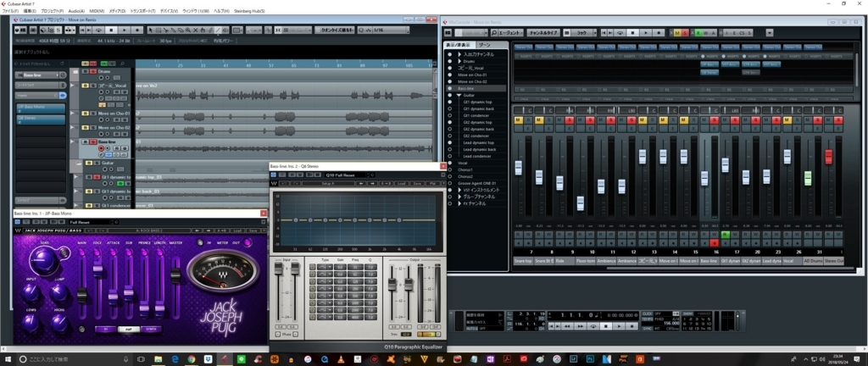Open the 1/16 quantize preset dropdown

tap(391, 30)
